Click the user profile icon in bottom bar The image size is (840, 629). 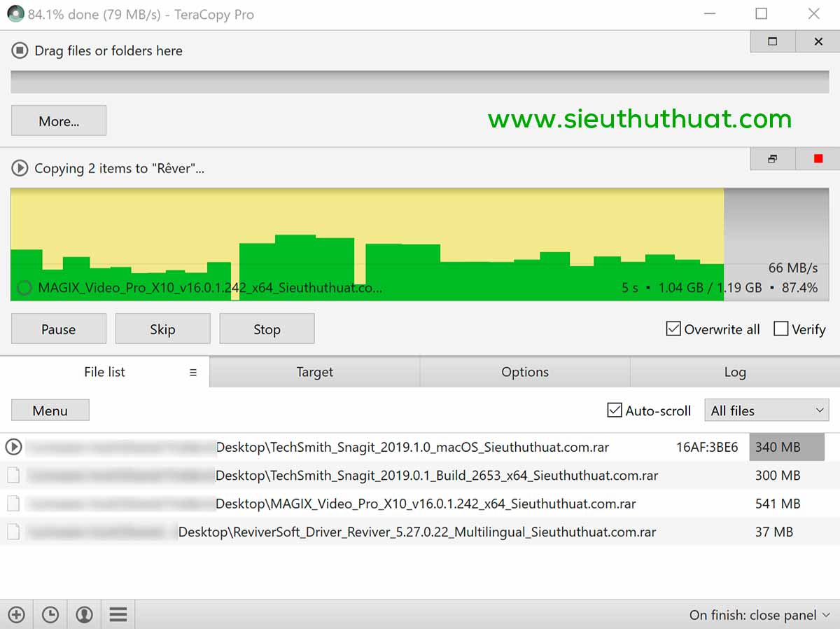point(85,615)
